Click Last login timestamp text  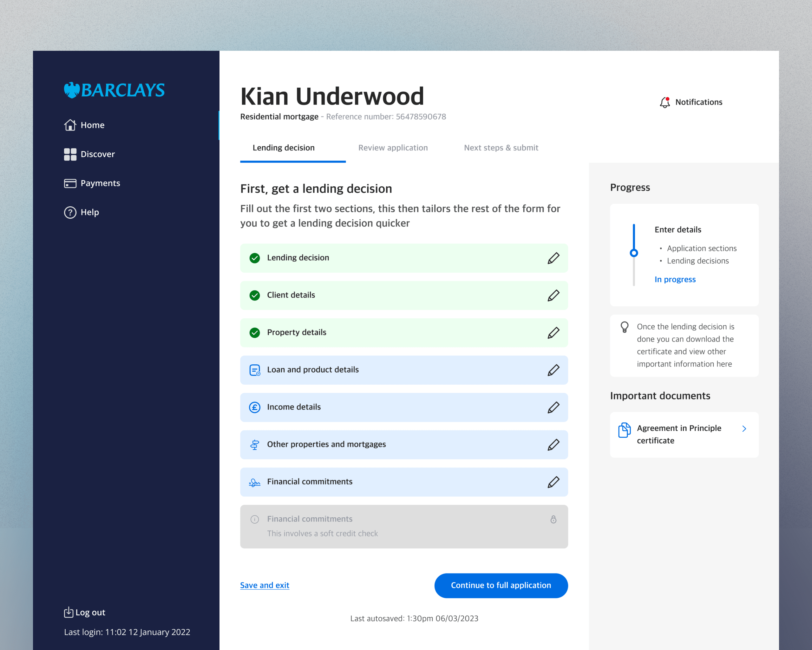[127, 632]
